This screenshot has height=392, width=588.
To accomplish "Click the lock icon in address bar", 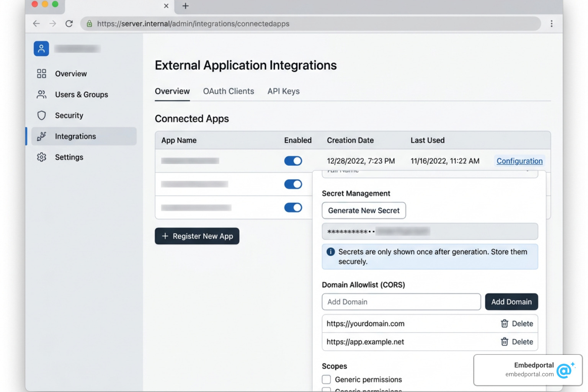I will click(89, 24).
